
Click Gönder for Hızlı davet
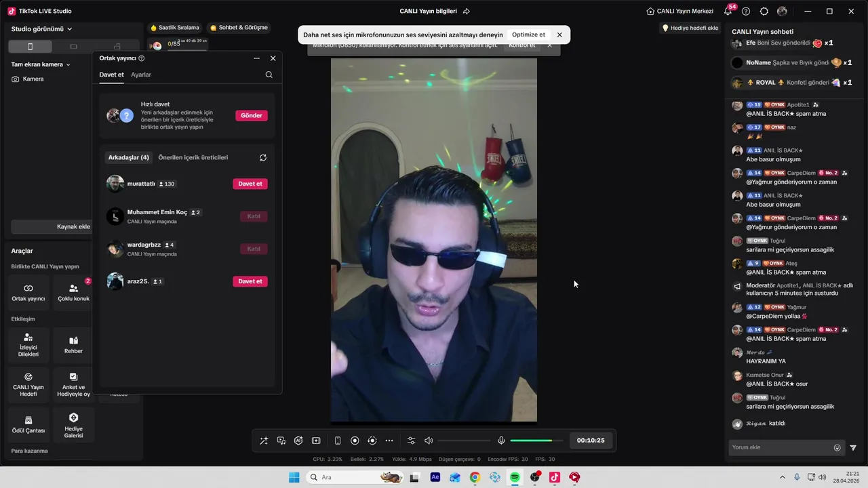252,115
